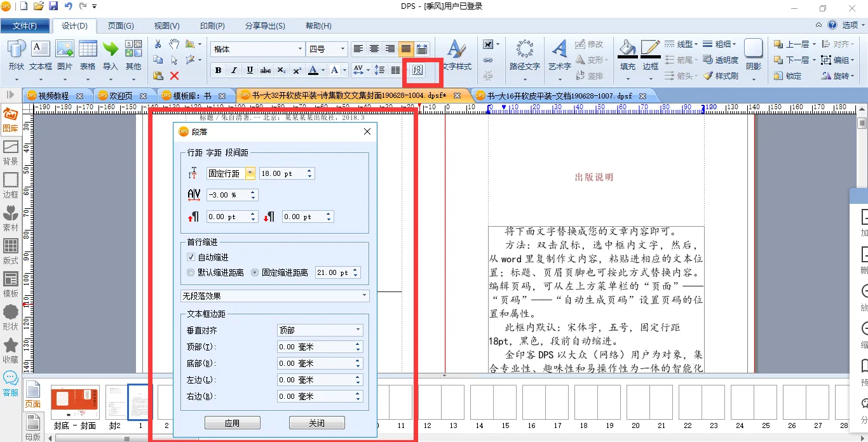Viewport: 868px width, 442px height.
Task: Open 素材 panel in left sidebar
Action: coord(11,217)
